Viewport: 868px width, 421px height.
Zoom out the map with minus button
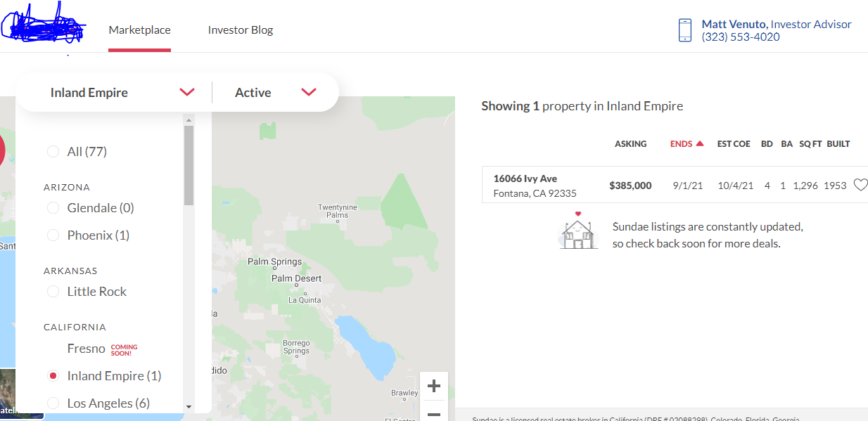pyautogui.click(x=434, y=414)
